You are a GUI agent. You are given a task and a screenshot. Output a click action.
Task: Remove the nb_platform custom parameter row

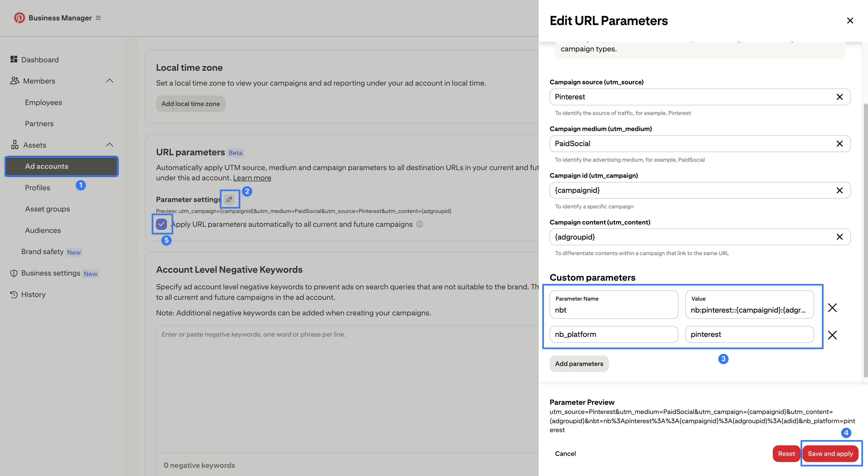coord(832,335)
